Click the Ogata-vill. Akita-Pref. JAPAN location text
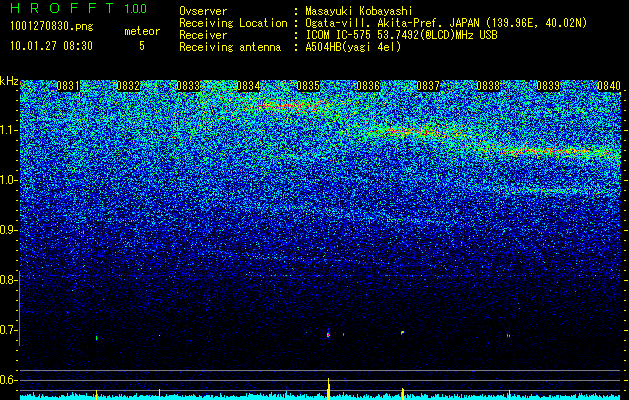The width and height of the screenshot is (629, 400). point(446,23)
